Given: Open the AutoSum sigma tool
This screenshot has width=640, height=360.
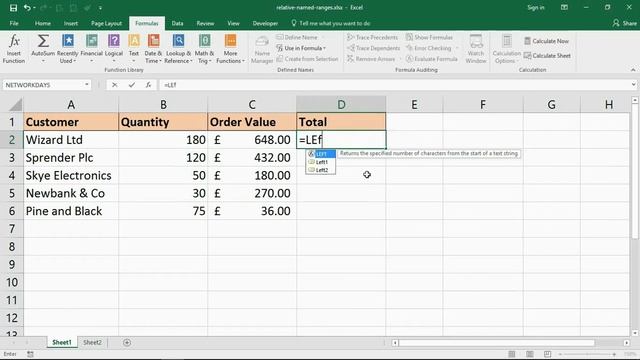Looking at the screenshot, I should pos(43,48).
